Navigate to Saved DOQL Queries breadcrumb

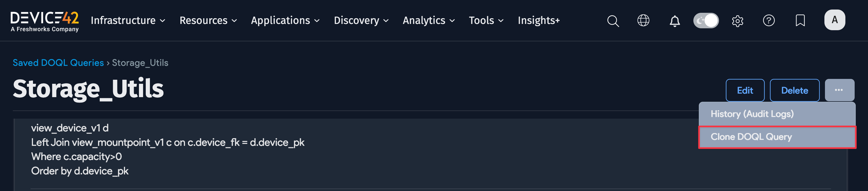(58, 63)
